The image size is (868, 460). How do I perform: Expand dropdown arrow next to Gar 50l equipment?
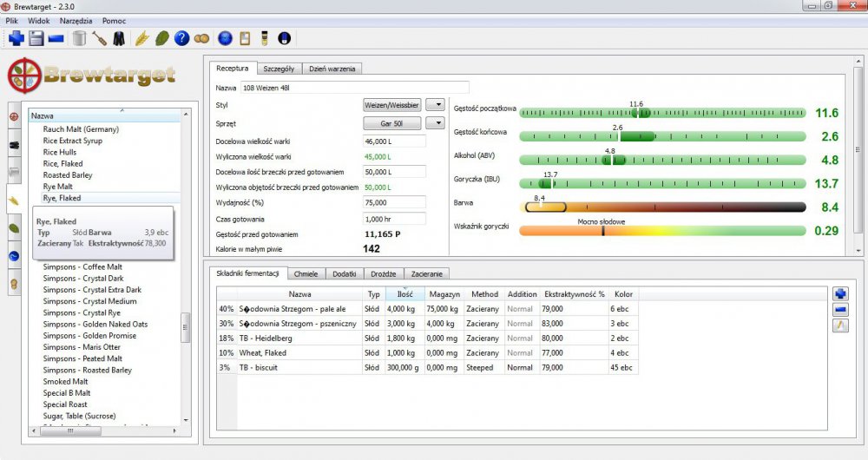[x=438, y=124]
